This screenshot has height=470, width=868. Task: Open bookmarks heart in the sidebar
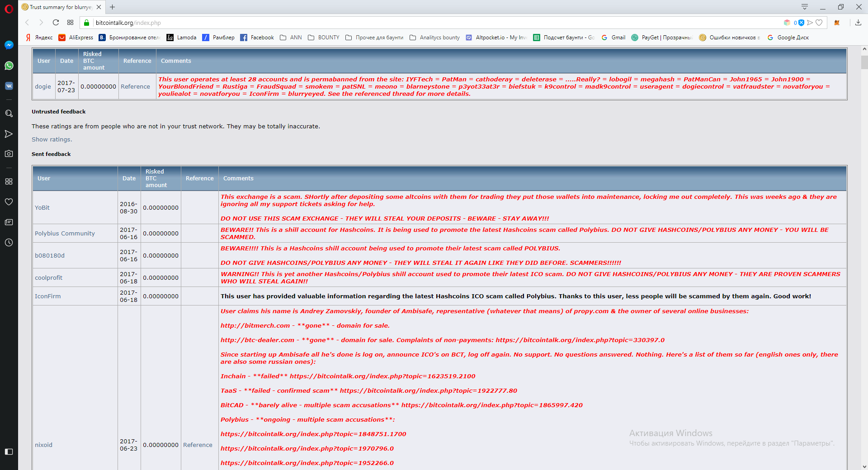point(9,202)
